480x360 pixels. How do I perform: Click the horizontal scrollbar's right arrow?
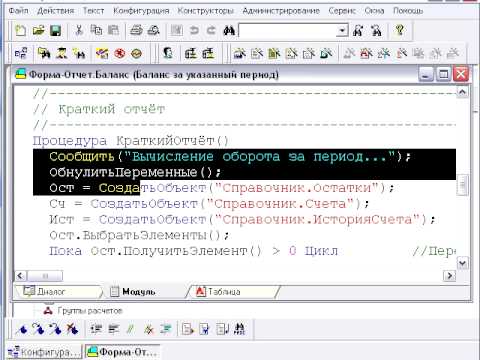click(x=450, y=276)
